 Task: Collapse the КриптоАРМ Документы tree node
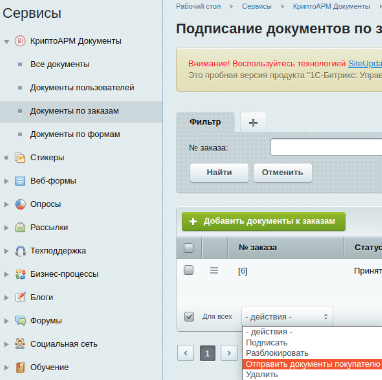coord(6,42)
